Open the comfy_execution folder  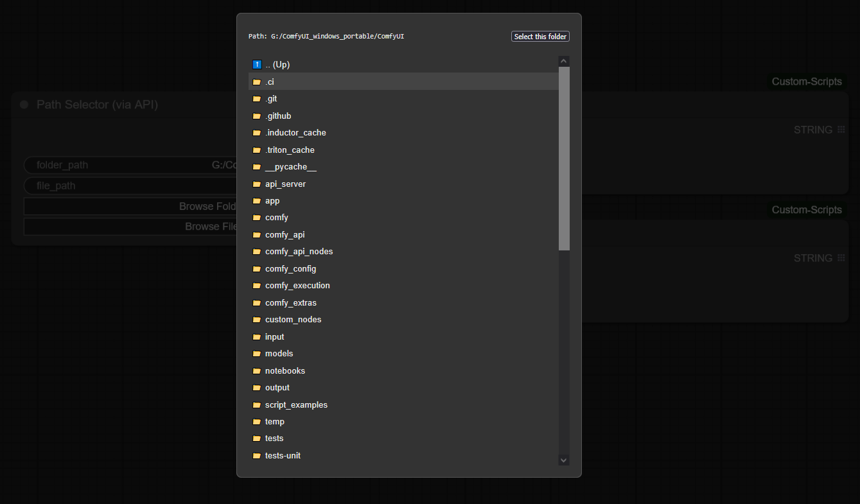(403, 286)
